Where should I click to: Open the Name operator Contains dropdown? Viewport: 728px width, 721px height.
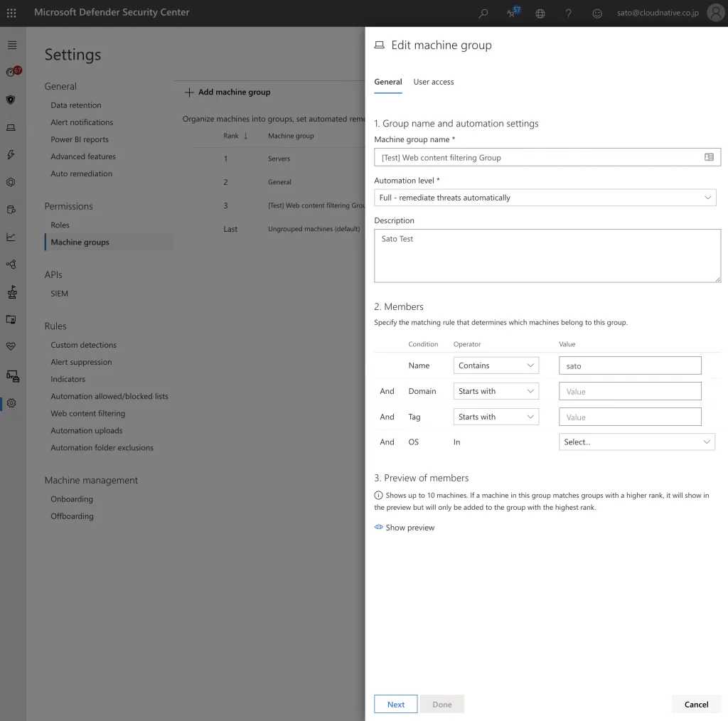point(496,365)
